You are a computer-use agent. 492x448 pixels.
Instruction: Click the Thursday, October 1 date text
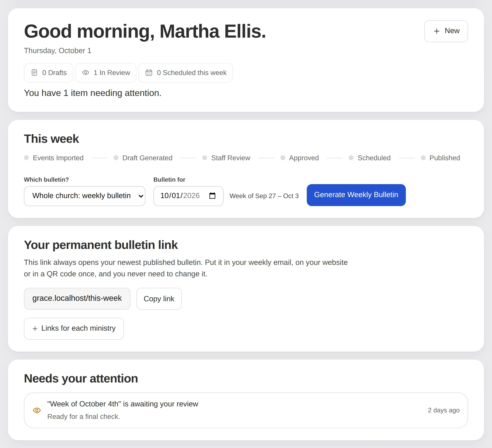[x=58, y=51]
